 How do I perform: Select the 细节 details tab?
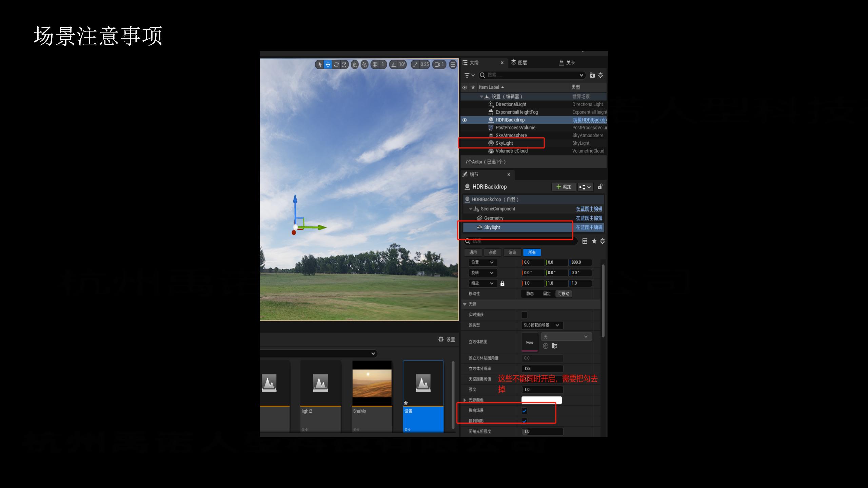pyautogui.click(x=474, y=175)
